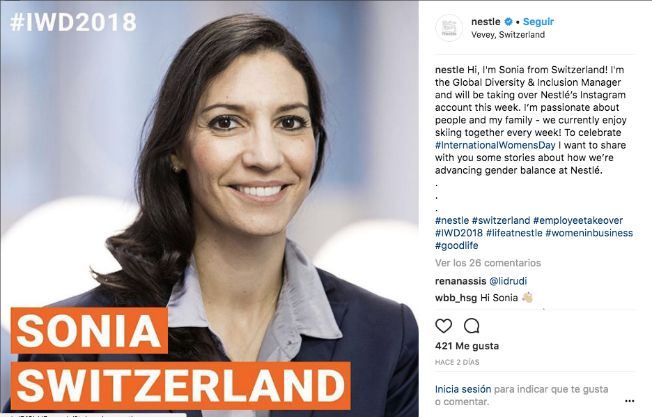Open commenter wbb_hsg profile

pos(456,298)
